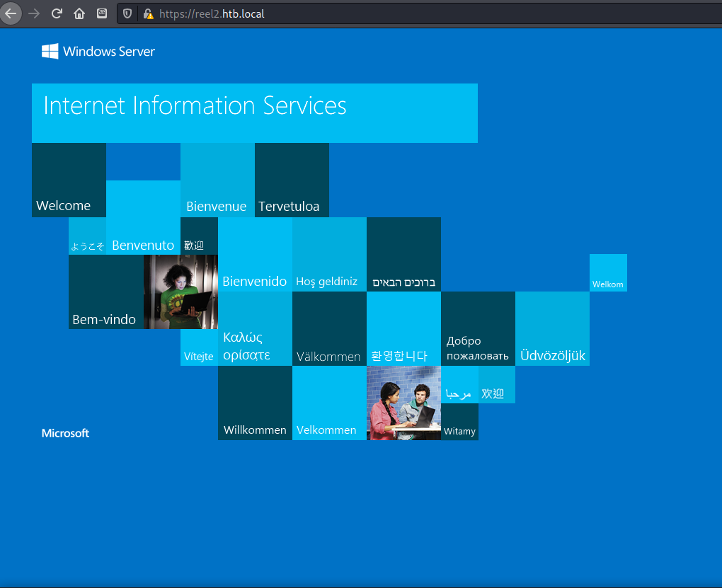Click the forward navigation arrow
The height and width of the screenshot is (588, 722).
[34, 13]
